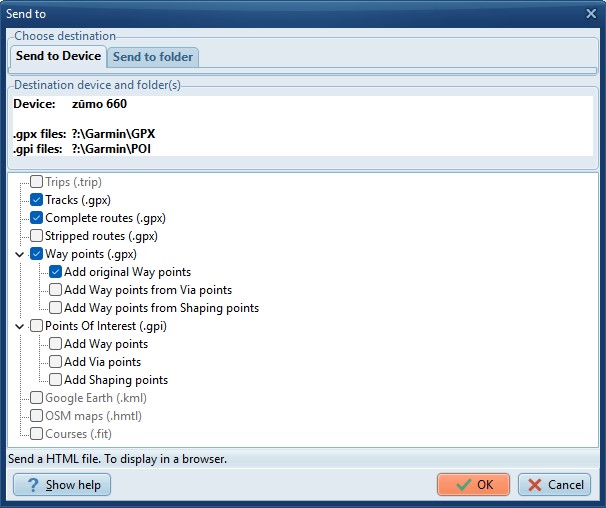606x508 pixels.
Task: Enable Add Via points under Points Of Interest
Action: coord(55,362)
